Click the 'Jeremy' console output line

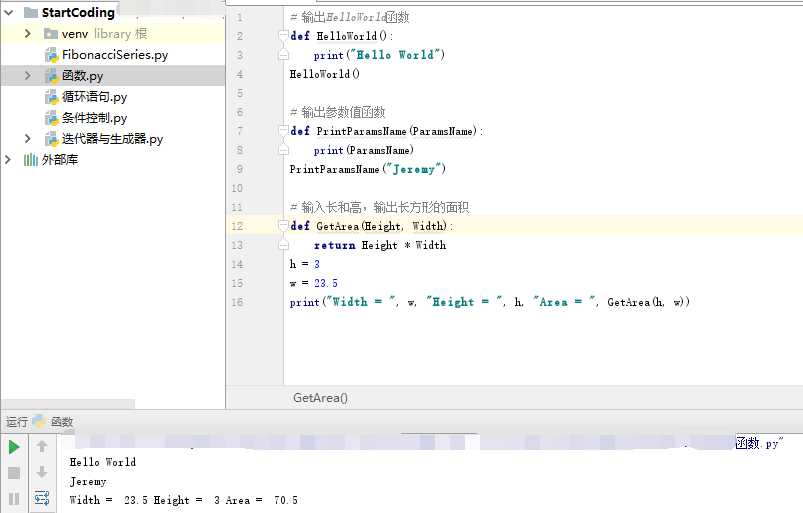[x=88, y=481]
